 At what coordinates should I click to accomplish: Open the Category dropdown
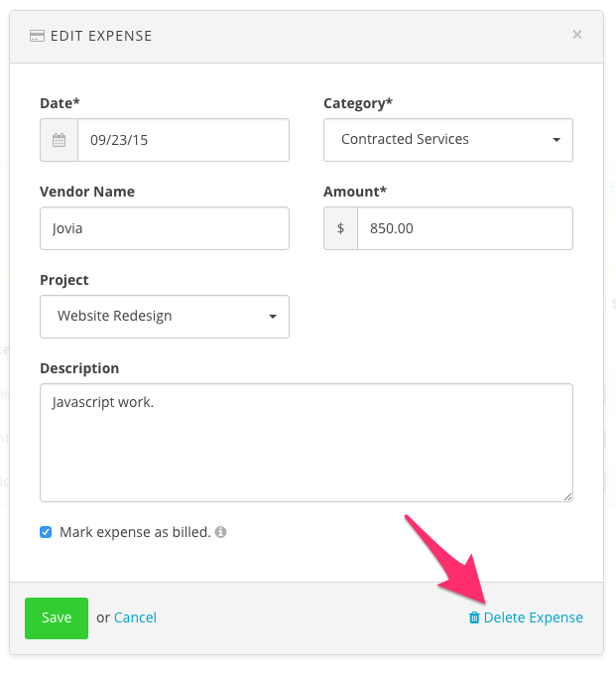(x=448, y=140)
